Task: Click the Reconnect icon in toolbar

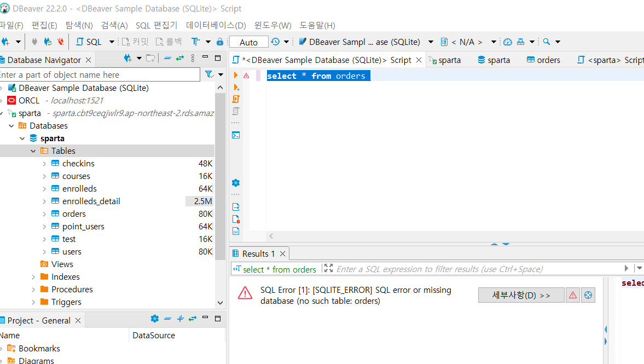Action: (x=48, y=42)
